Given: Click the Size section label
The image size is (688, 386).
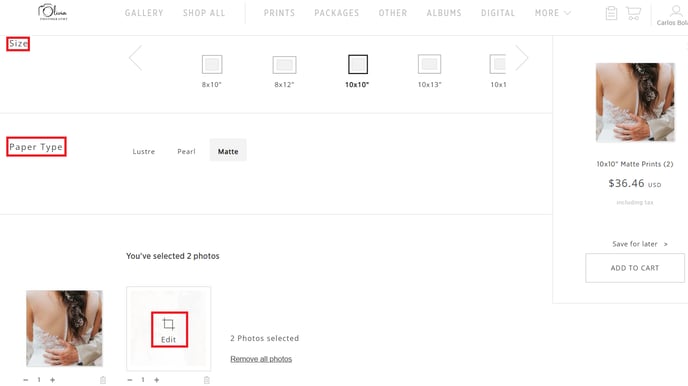Looking at the screenshot, I should click(x=18, y=43).
